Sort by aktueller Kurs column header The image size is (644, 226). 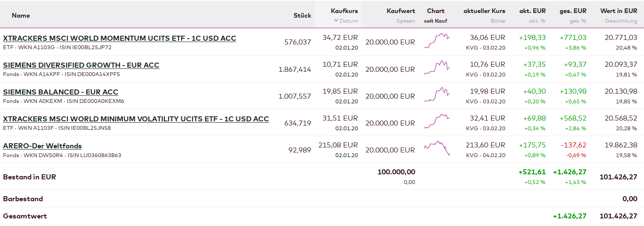coord(484,11)
